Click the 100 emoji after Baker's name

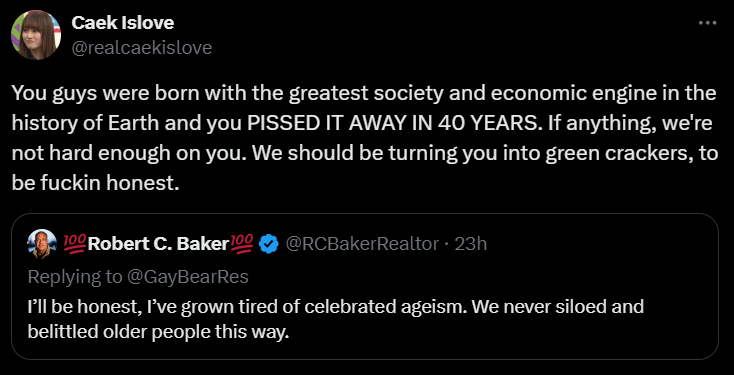(x=242, y=243)
